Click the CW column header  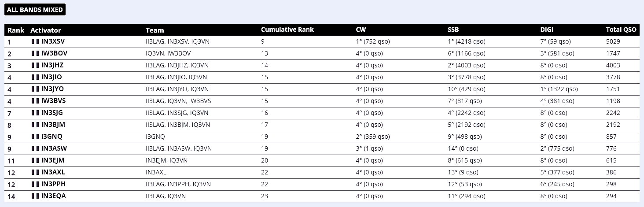click(361, 30)
